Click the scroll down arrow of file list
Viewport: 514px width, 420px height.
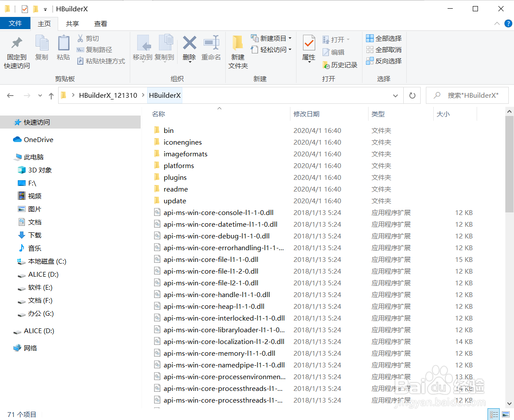[x=509, y=403]
